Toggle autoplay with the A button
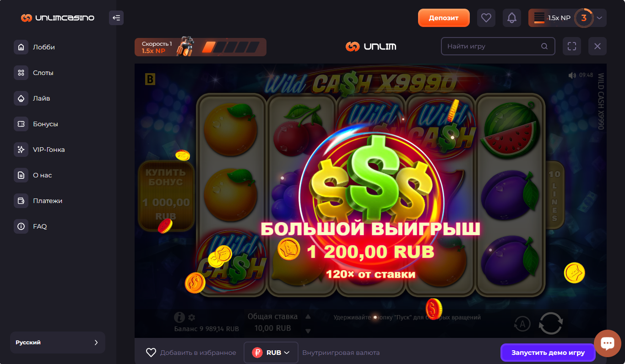The height and width of the screenshot is (364, 625). [522, 324]
